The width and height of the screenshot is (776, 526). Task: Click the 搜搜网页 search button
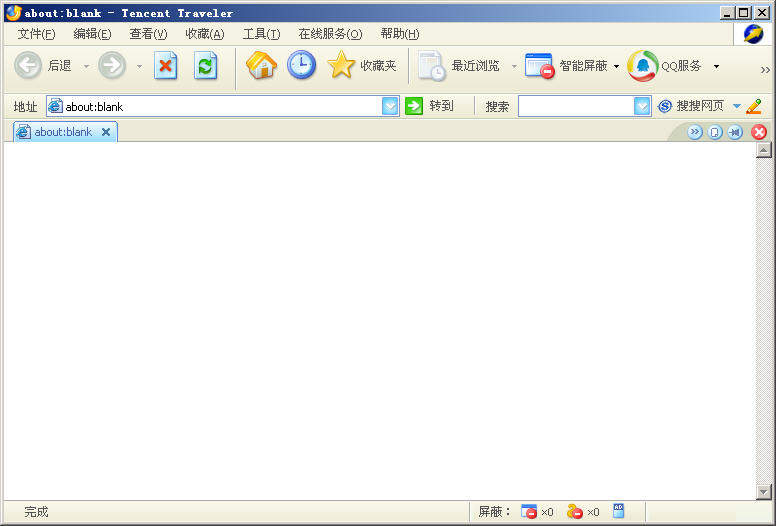pos(700,106)
